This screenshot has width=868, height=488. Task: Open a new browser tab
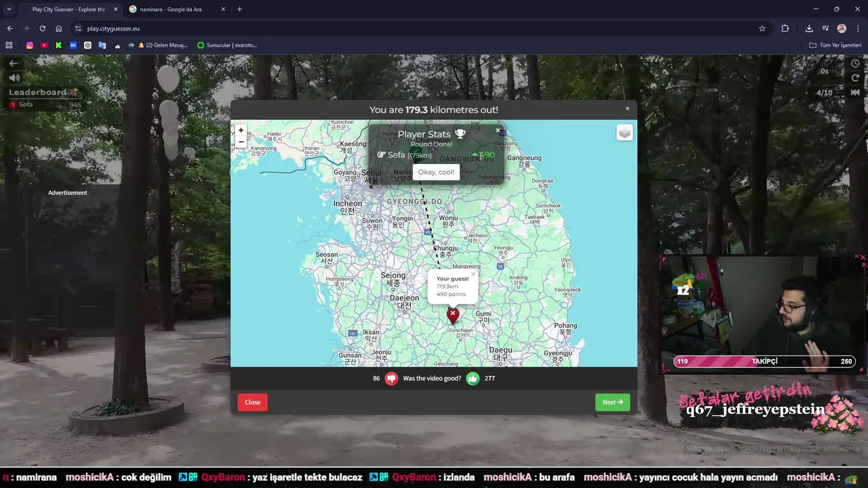point(239,9)
